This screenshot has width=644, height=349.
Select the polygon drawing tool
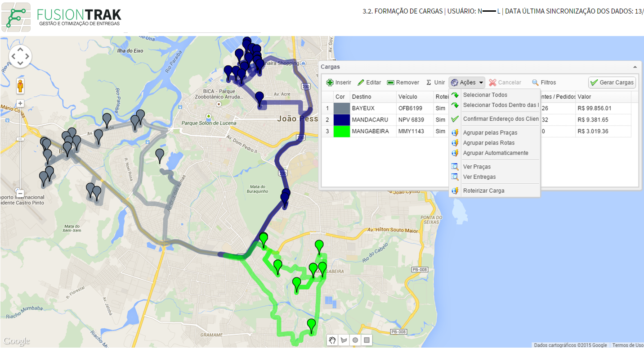point(344,340)
